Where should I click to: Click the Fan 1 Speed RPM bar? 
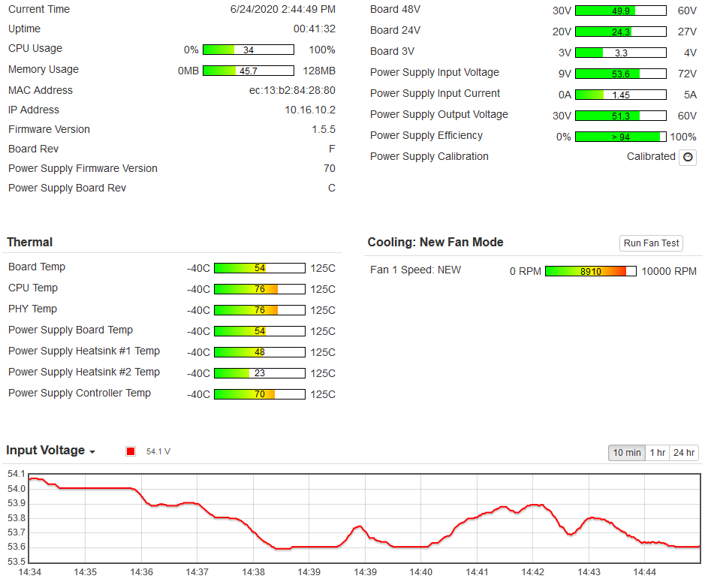[x=590, y=271]
